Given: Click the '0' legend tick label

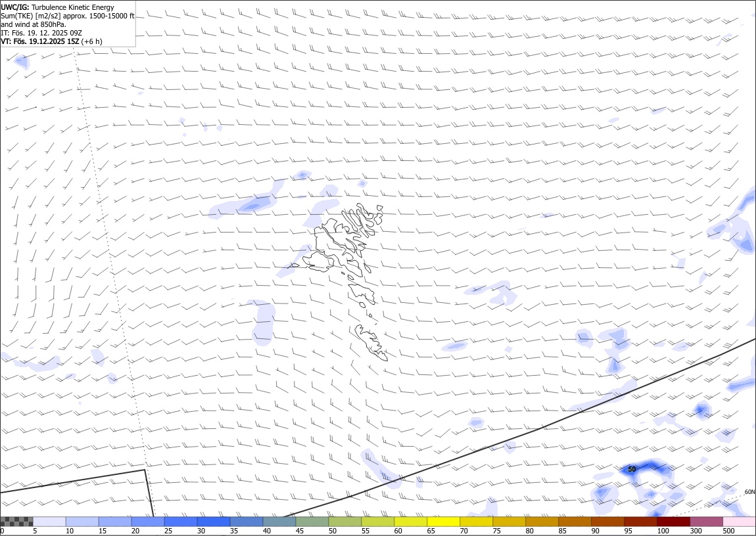Looking at the screenshot, I should point(3,531).
